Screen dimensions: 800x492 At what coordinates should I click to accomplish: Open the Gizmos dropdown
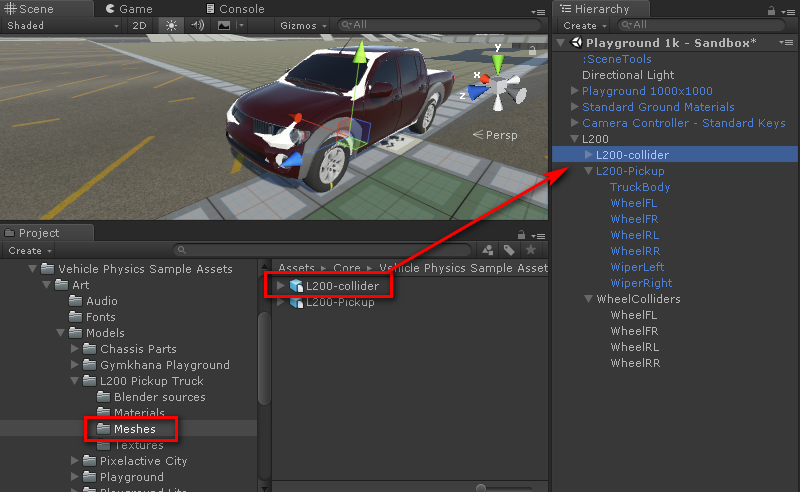(303, 26)
